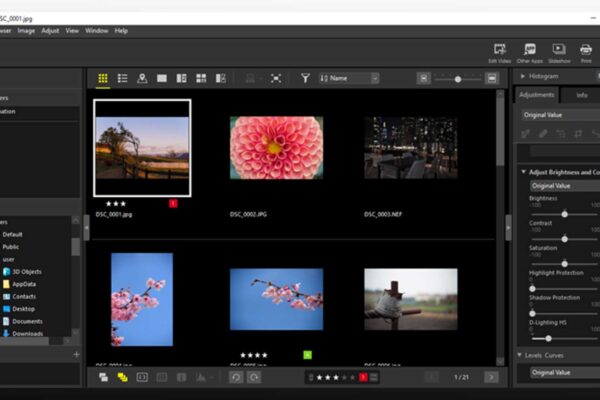This screenshot has width=600, height=400.
Task: Open the filter funnel icon
Action: (x=305, y=78)
